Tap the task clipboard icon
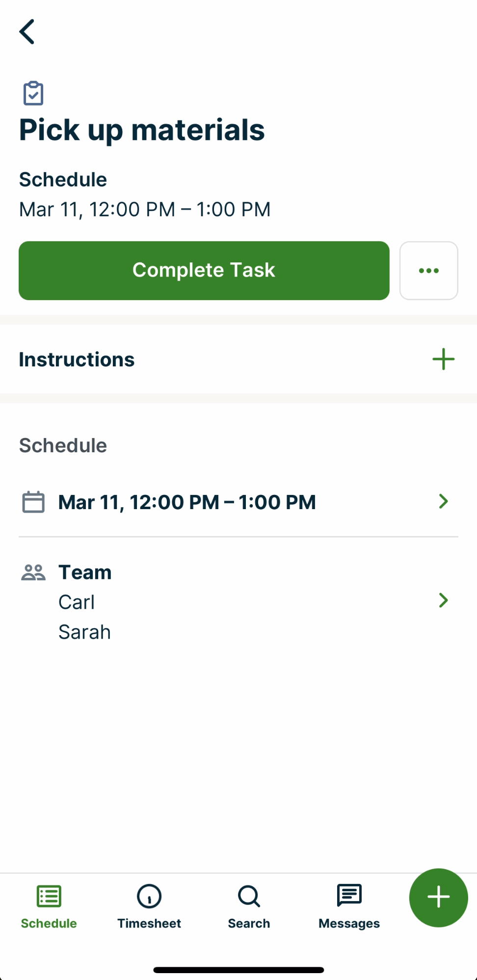 coord(33,93)
